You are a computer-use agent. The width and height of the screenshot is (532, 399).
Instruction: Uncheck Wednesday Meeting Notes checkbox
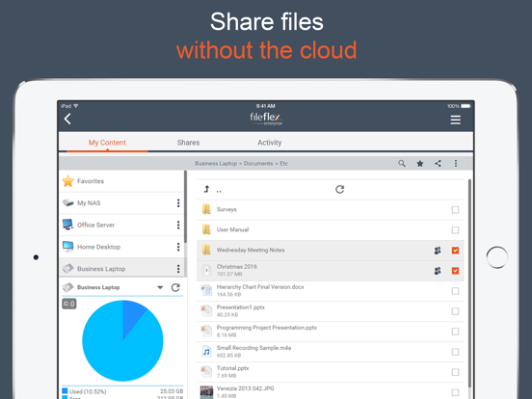pyautogui.click(x=455, y=251)
